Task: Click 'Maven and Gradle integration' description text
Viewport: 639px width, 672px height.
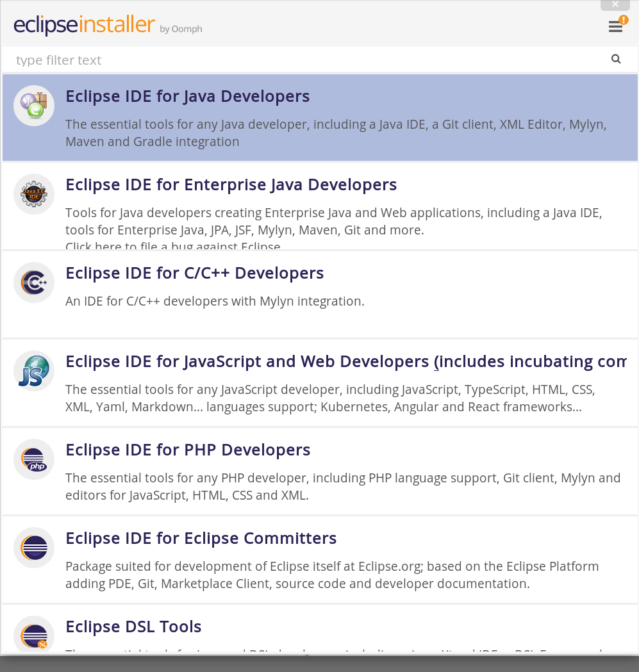Action: click(153, 142)
